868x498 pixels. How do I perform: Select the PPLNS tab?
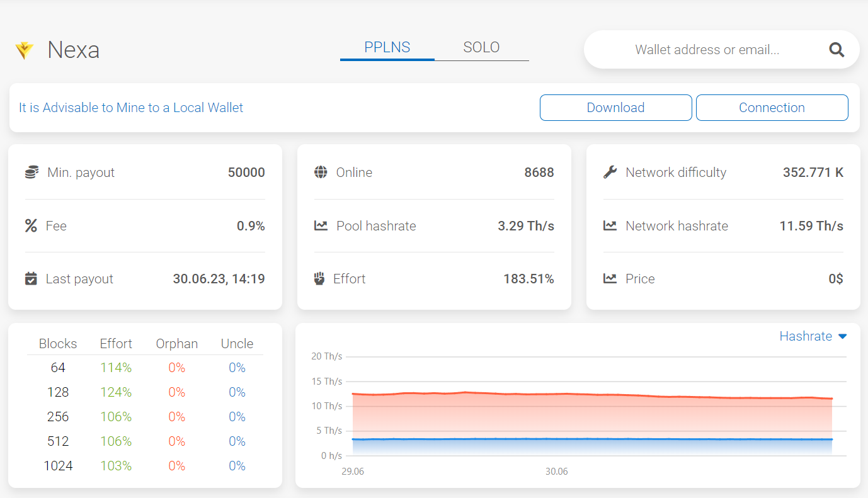click(387, 47)
